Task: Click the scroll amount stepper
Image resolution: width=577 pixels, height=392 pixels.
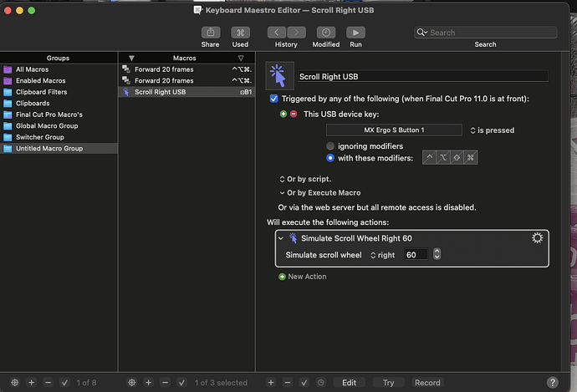Action: click(437, 254)
